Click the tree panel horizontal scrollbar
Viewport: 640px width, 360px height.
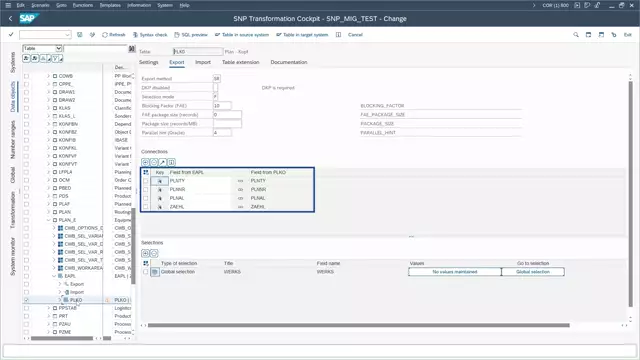(x=62, y=338)
